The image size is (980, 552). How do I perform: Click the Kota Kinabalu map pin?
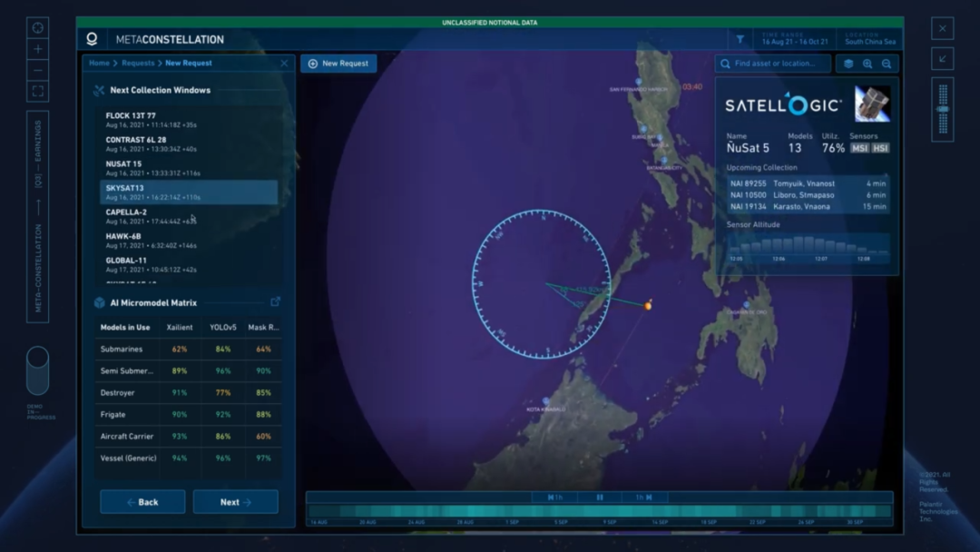point(545,400)
